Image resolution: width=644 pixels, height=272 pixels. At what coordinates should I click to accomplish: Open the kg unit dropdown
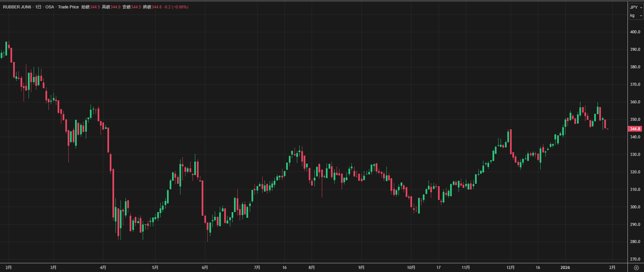(636, 15)
